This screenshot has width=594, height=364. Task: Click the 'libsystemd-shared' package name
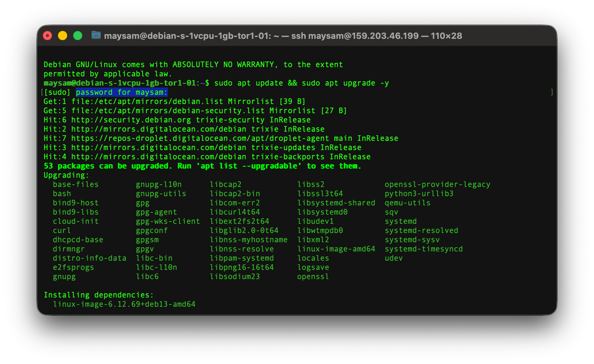point(336,203)
